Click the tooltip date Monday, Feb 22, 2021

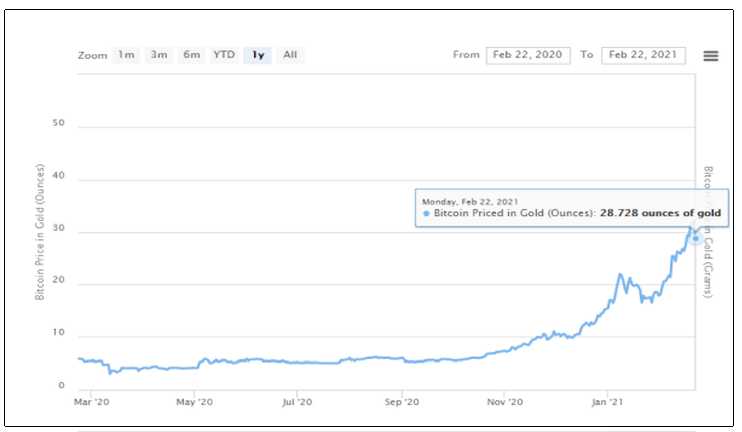[x=470, y=202]
